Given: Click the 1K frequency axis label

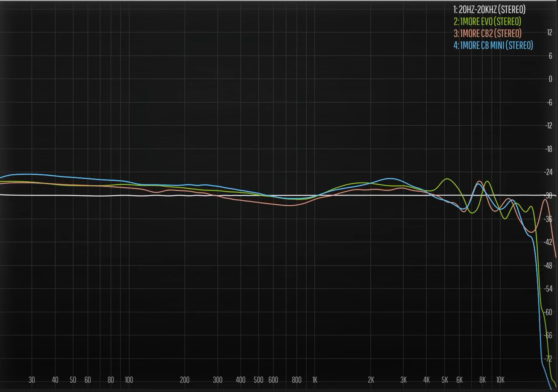Looking at the screenshot, I should [315, 380].
